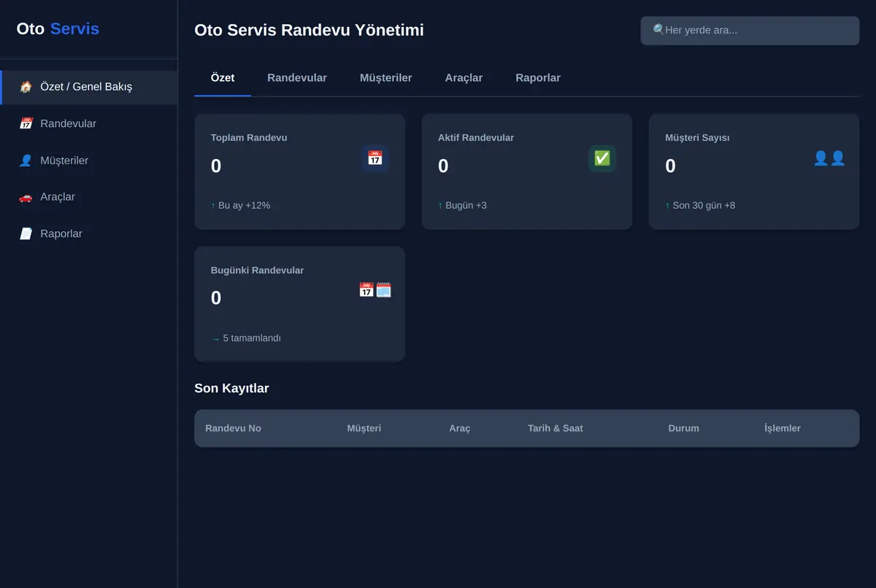The width and height of the screenshot is (876, 588).
Task: Click the Randevu No column header
Action: point(233,428)
